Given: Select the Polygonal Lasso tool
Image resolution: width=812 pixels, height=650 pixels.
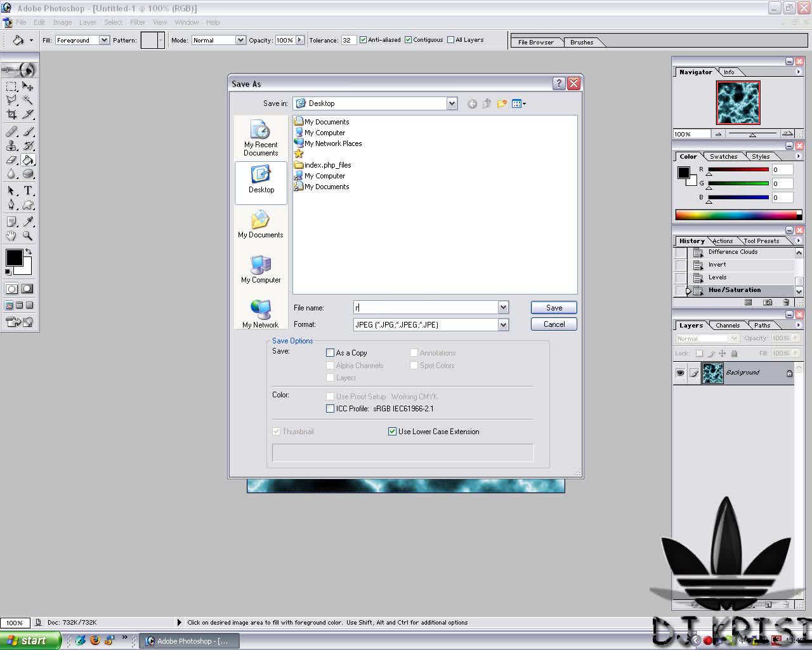Looking at the screenshot, I should pyautogui.click(x=11, y=100).
